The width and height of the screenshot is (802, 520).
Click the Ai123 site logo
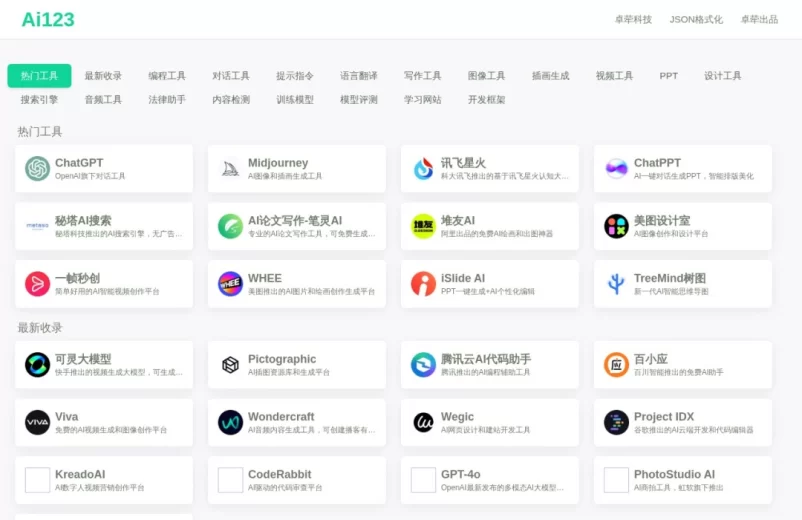point(48,19)
